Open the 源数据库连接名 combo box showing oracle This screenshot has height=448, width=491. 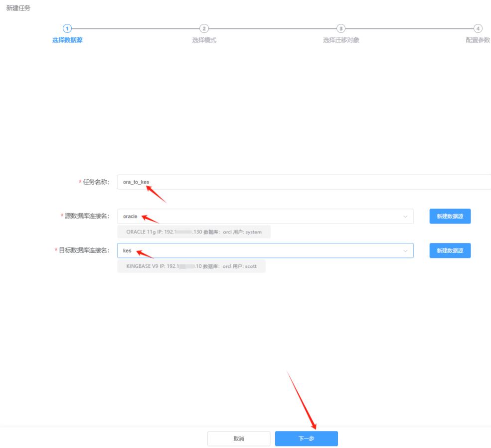click(259, 217)
